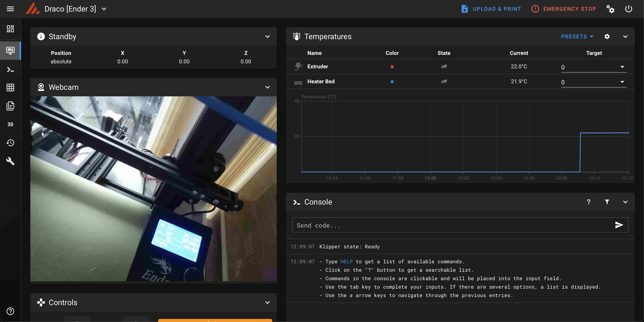Open the Heightmap grid page in sidebar
This screenshot has height=322, width=644.
[10, 88]
